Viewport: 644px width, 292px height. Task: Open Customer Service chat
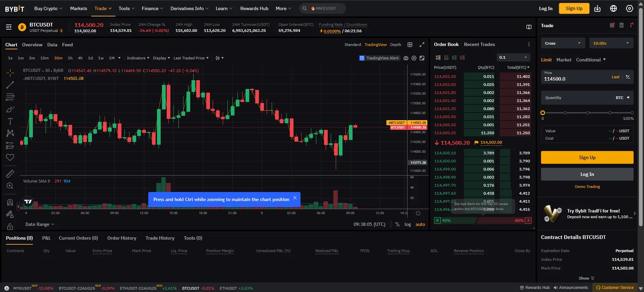615,288
